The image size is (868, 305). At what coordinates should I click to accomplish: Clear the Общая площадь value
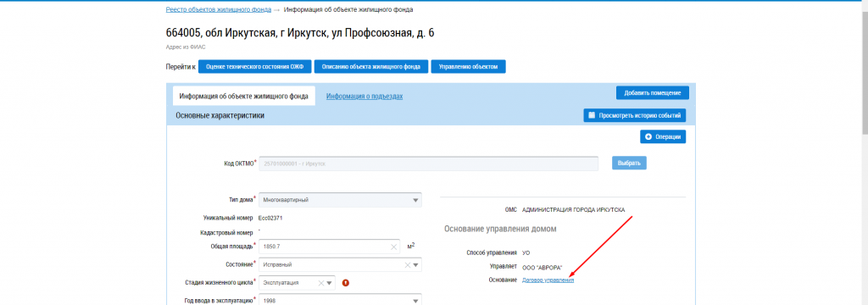tap(393, 247)
